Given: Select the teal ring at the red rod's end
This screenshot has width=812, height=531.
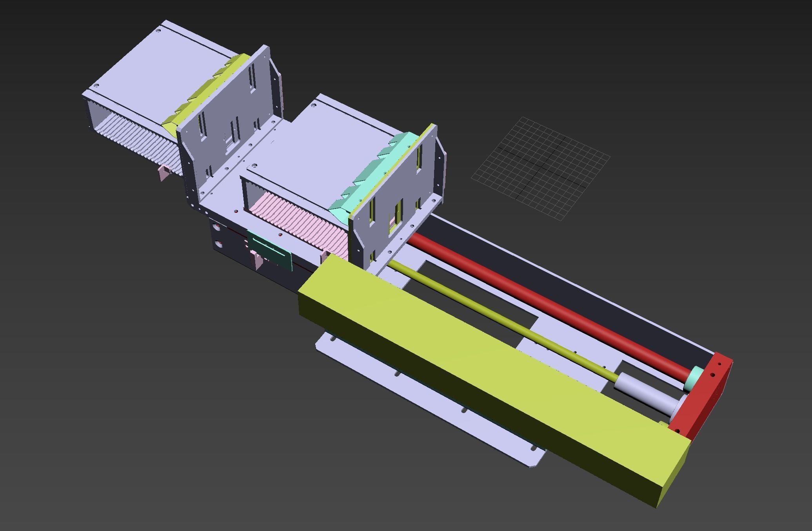Looking at the screenshot, I should (693, 379).
